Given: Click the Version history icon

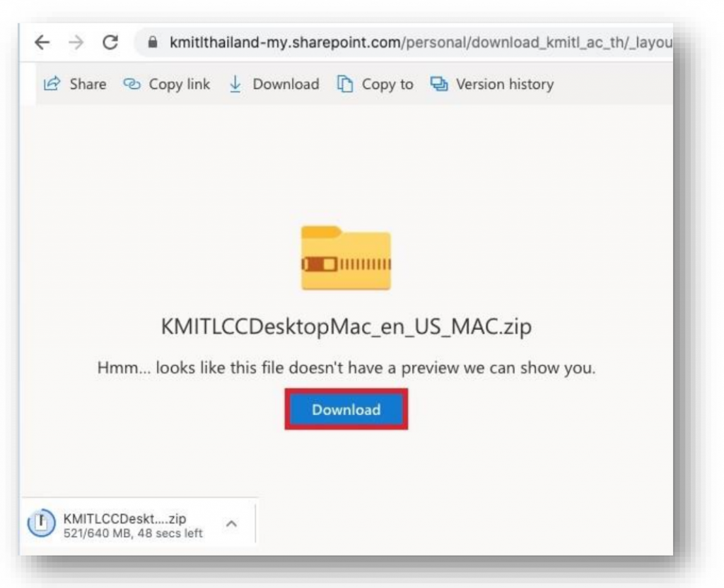Looking at the screenshot, I should click(439, 84).
